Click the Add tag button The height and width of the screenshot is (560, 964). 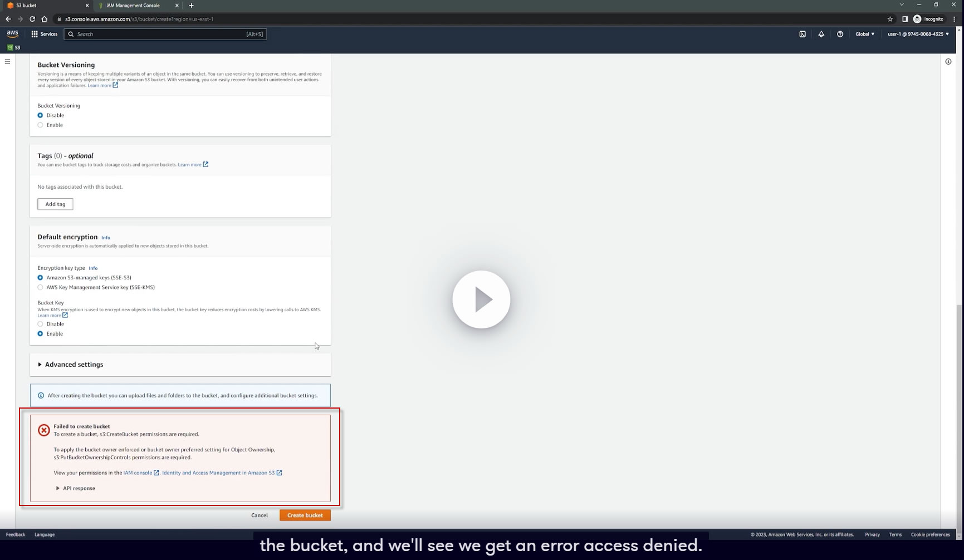(55, 204)
